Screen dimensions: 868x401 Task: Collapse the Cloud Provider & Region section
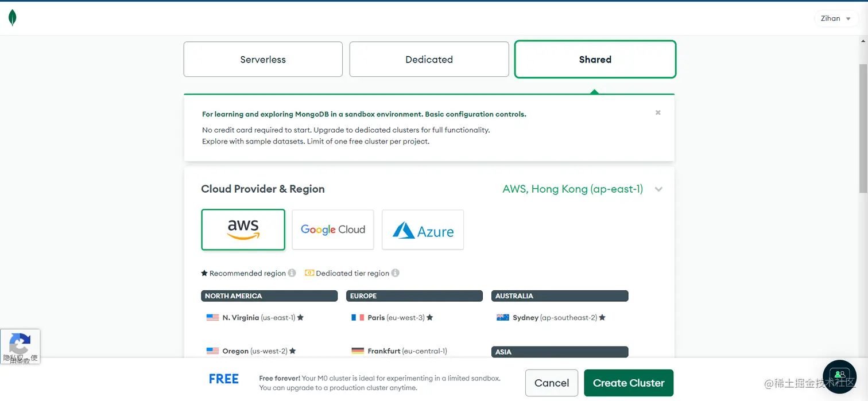pos(658,189)
